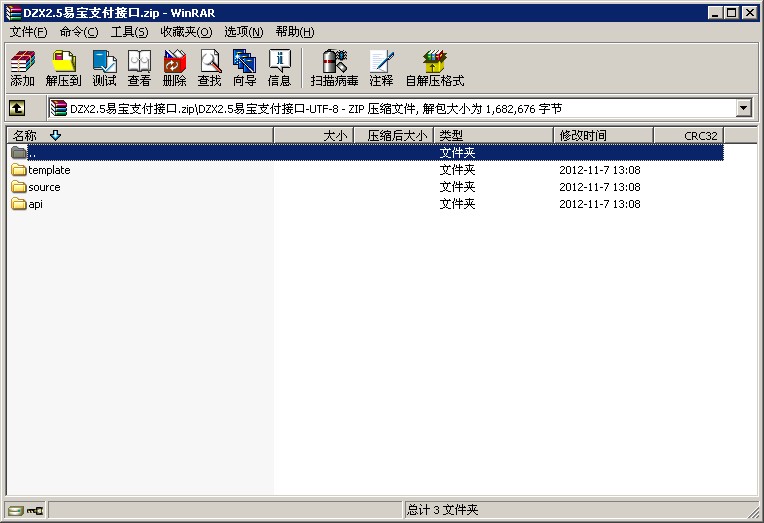This screenshot has width=764, height=523.
Task: Click the source folder icon
Action: [x=19, y=187]
